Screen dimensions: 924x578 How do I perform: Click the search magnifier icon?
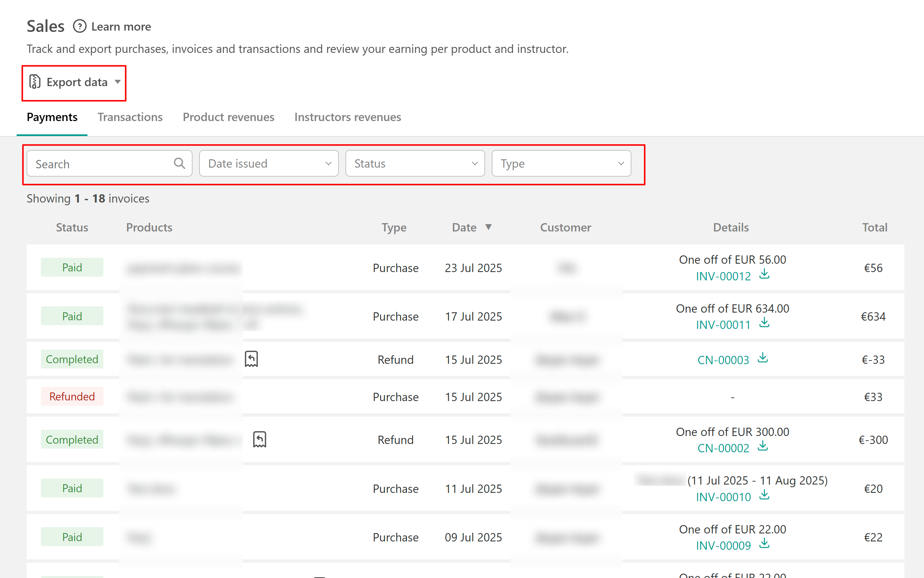coord(179,164)
